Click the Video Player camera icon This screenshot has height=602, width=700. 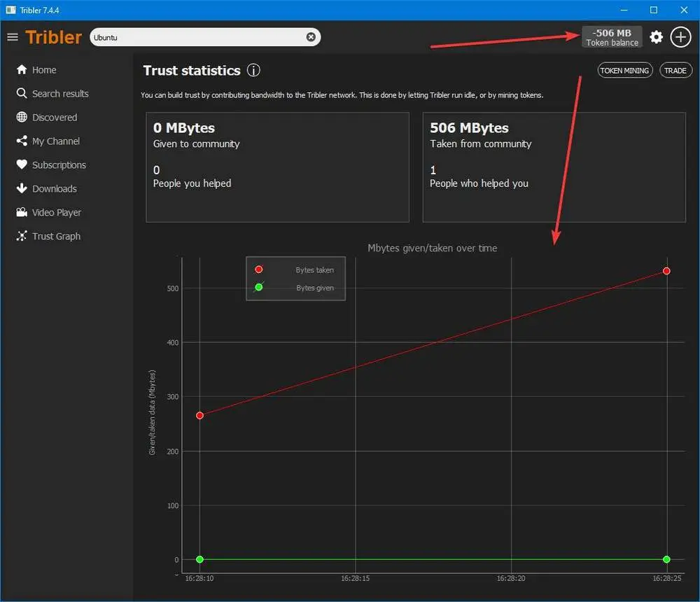22,212
